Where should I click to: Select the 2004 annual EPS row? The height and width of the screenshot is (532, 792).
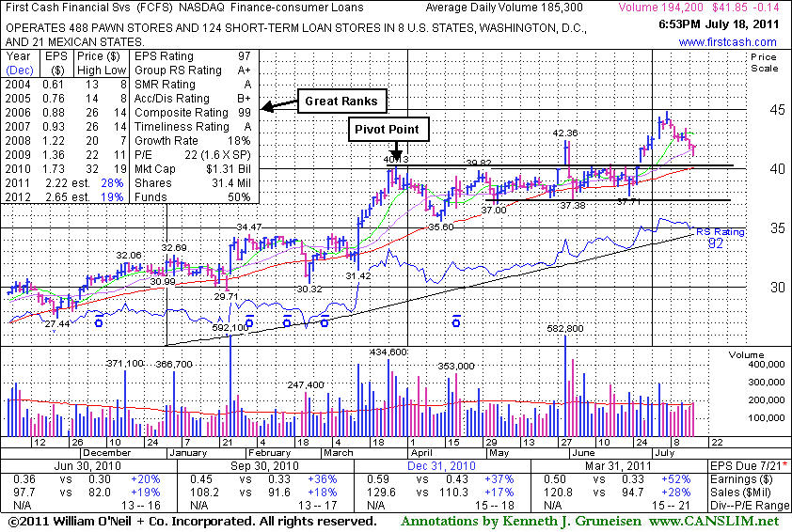pos(66,85)
